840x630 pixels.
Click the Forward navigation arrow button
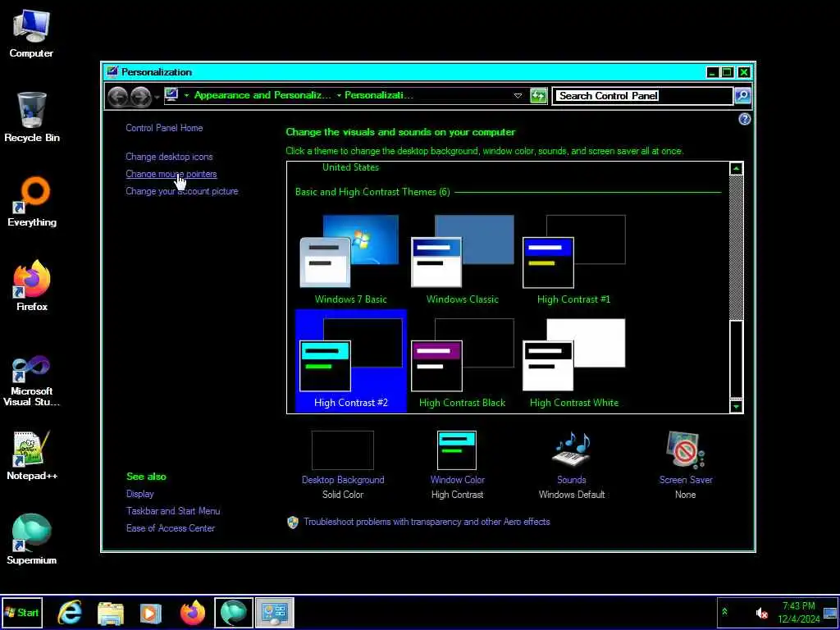coord(140,97)
